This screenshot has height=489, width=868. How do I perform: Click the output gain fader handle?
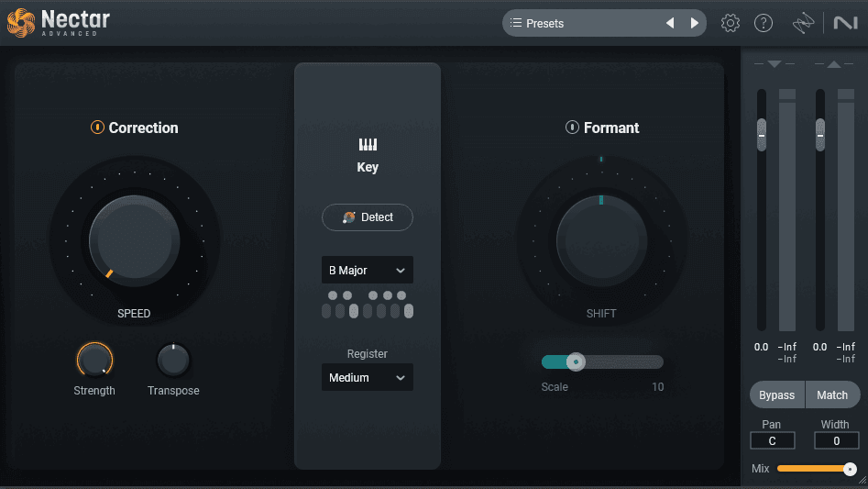[820, 135]
